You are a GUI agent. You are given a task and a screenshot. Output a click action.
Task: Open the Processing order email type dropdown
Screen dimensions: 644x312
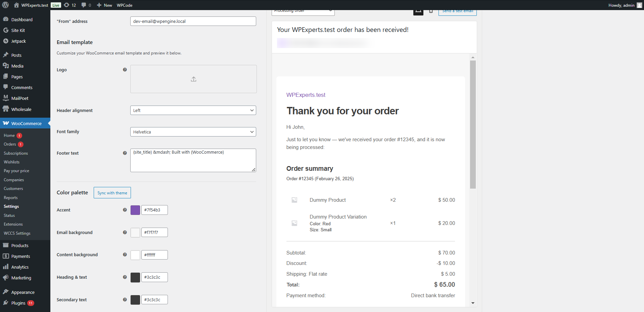click(303, 10)
